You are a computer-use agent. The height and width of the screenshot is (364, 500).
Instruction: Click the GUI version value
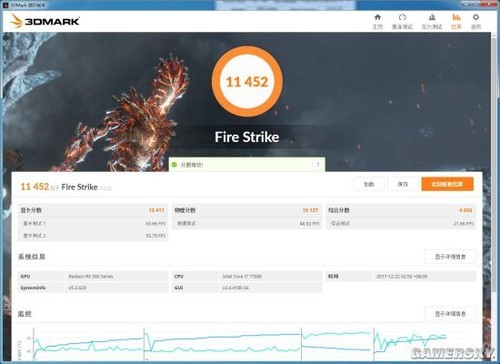point(236,288)
